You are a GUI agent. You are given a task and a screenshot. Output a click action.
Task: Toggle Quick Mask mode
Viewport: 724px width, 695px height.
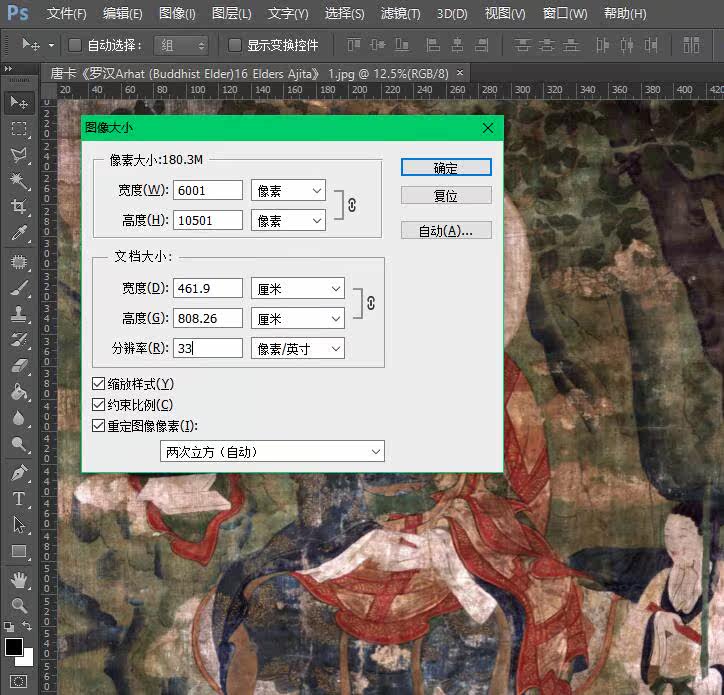tap(18, 681)
